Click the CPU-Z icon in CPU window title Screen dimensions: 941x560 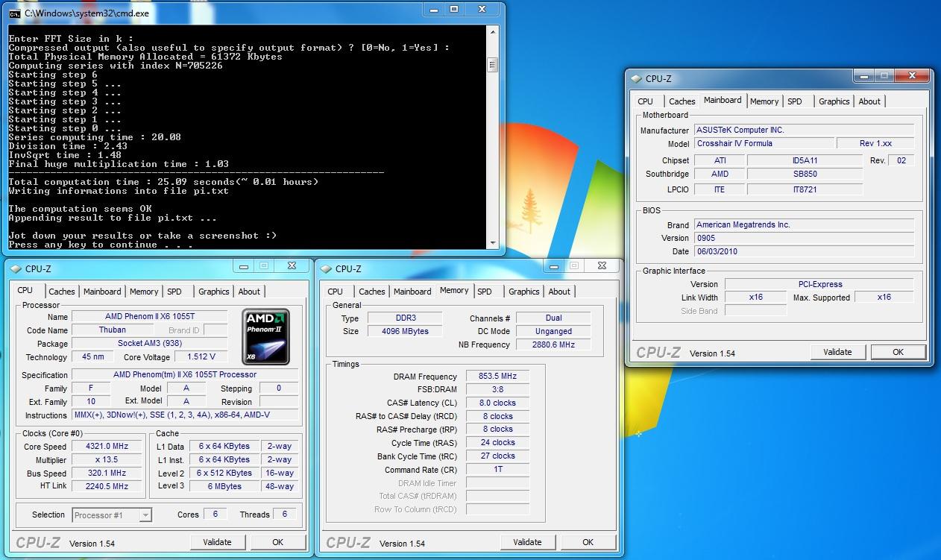click(16, 269)
